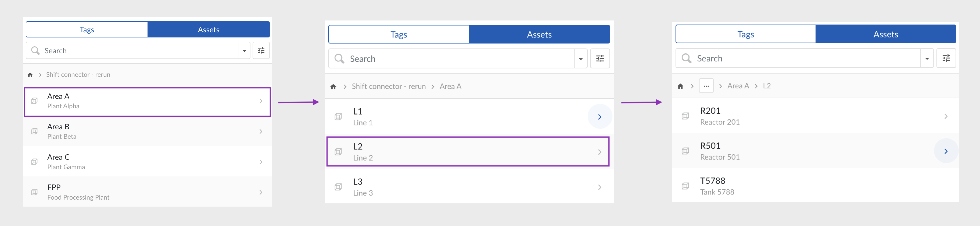This screenshot has height=226, width=980.
Task: Expand L1 with its highlighted chevron arrow
Action: pos(599,117)
